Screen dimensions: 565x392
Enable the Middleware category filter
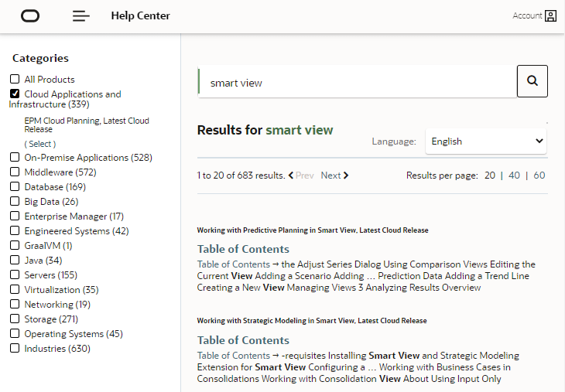pyautogui.click(x=15, y=172)
